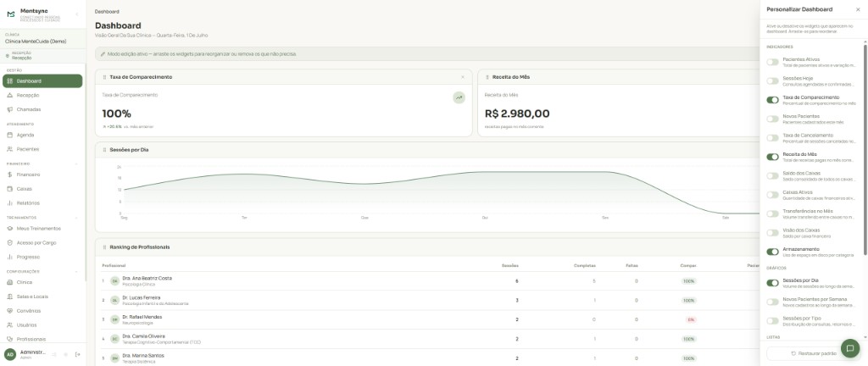Close the Personalizar Dashboard panel
The height and width of the screenshot is (366, 868).
point(858,9)
